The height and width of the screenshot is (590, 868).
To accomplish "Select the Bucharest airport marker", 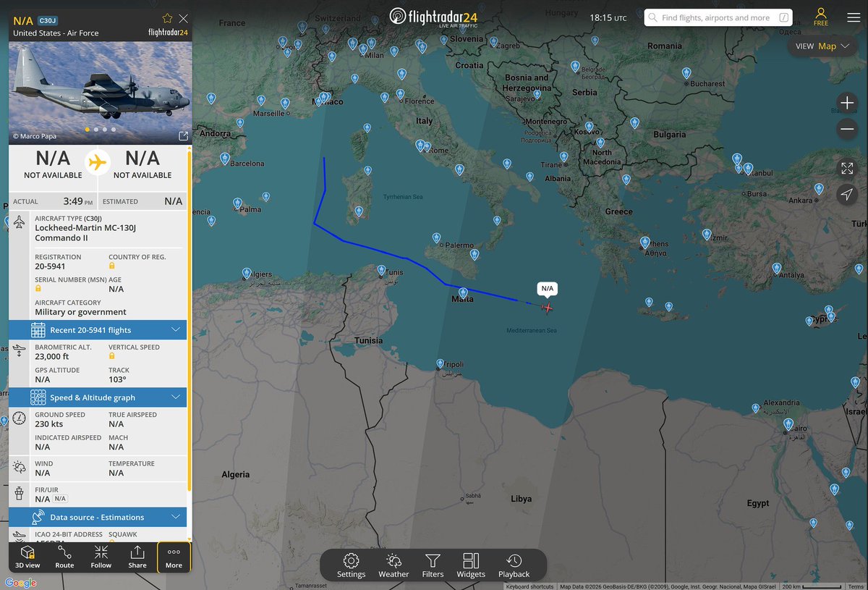I will 686,72.
